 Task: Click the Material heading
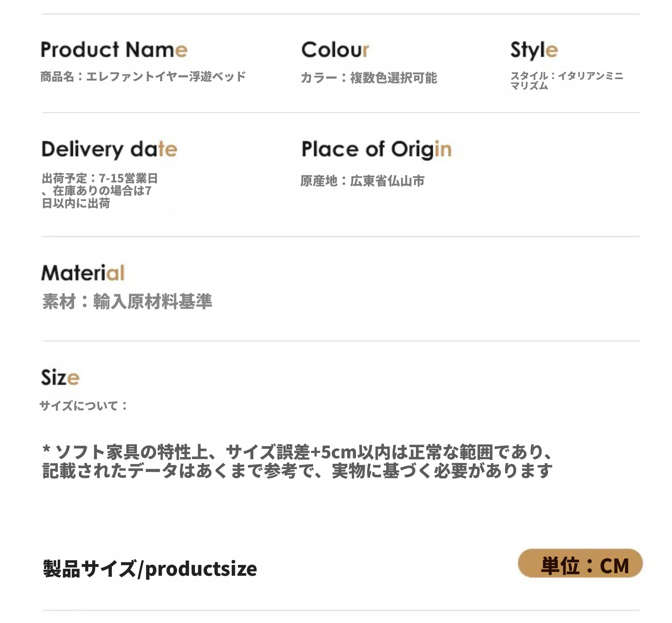(83, 272)
